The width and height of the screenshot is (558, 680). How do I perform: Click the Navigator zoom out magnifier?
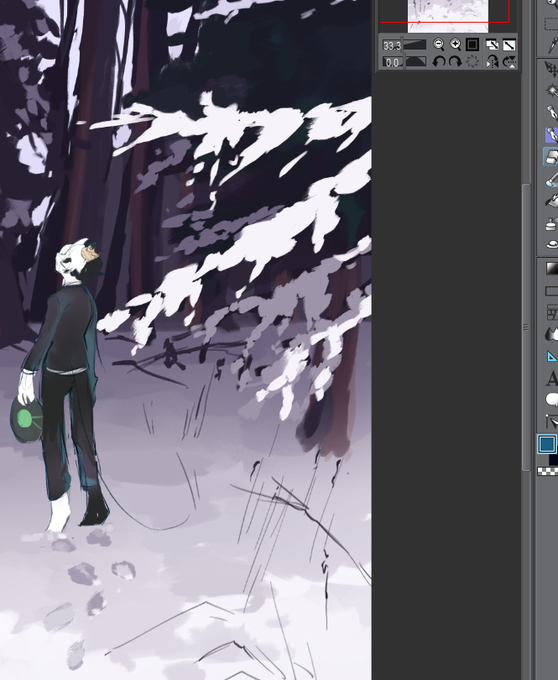(438, 44)
